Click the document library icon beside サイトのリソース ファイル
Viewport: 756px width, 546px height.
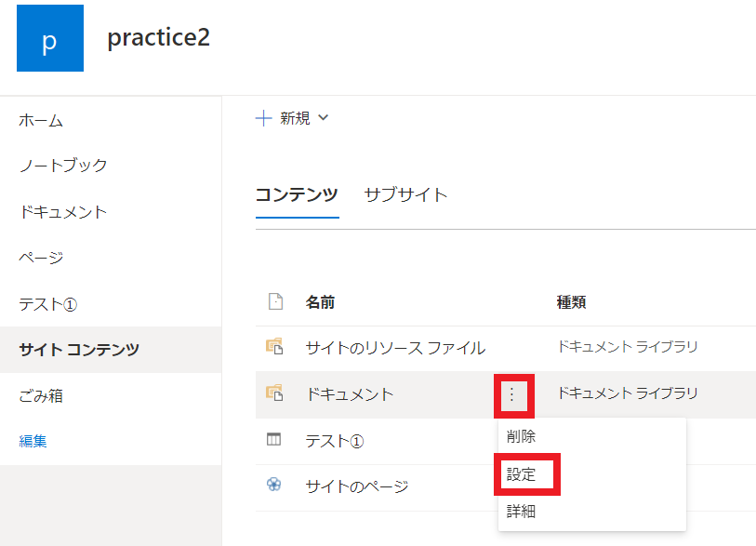(276, 347)
